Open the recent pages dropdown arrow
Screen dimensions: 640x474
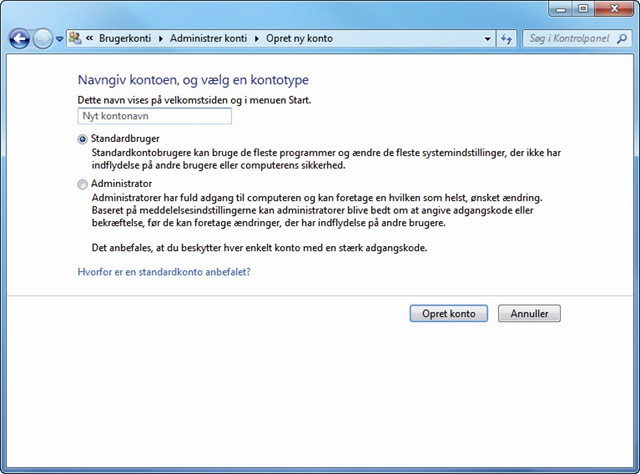pyautogui.click(x=60, y=39)
